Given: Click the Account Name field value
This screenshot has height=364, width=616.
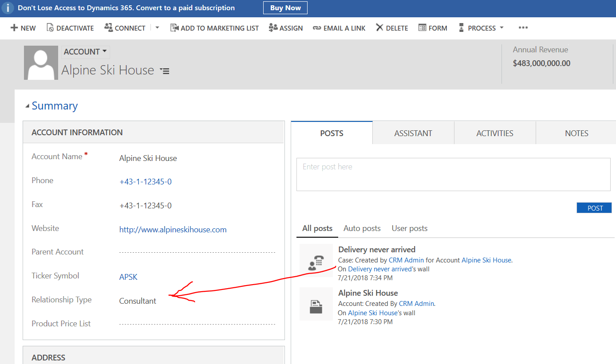Looking at the screenshot, I should [148, 158].
